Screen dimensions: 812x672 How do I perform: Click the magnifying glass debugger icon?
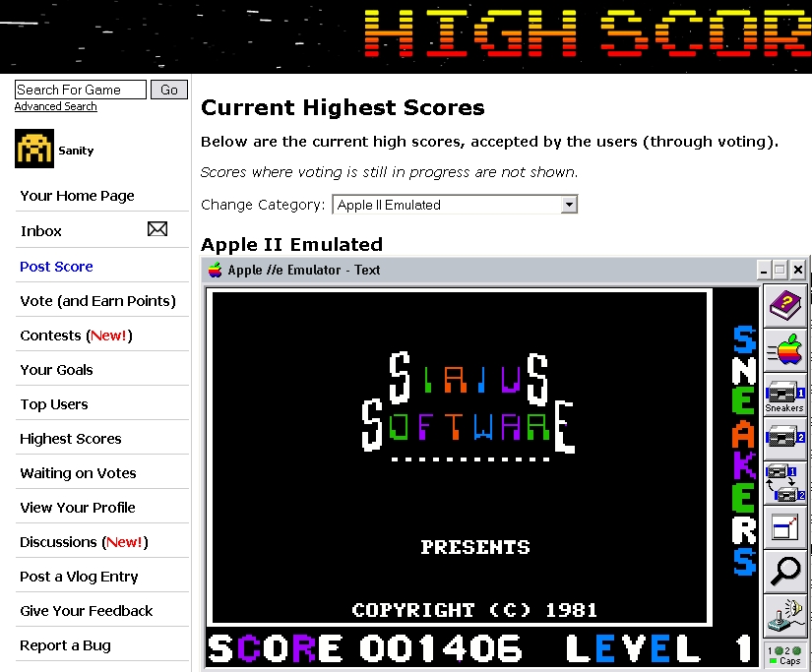[784, 571]
